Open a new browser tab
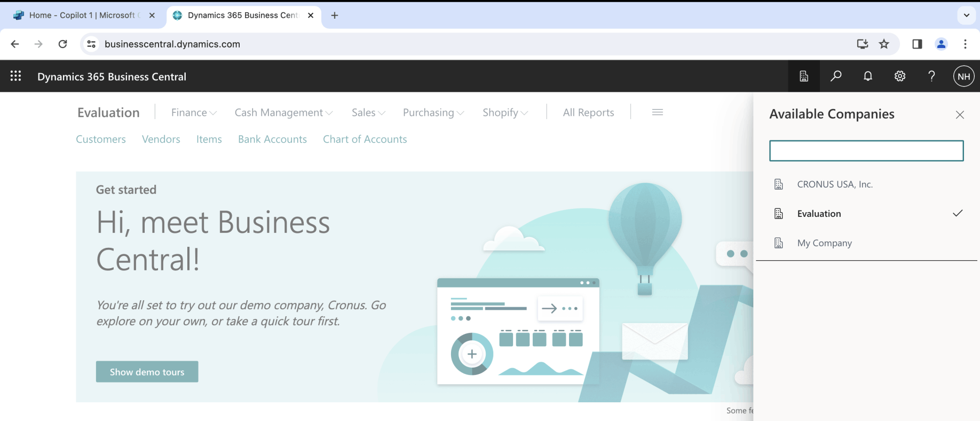Image resolution: width=980 pixels, height=421 pixels. pyautogui.click(x=335, y=15)
